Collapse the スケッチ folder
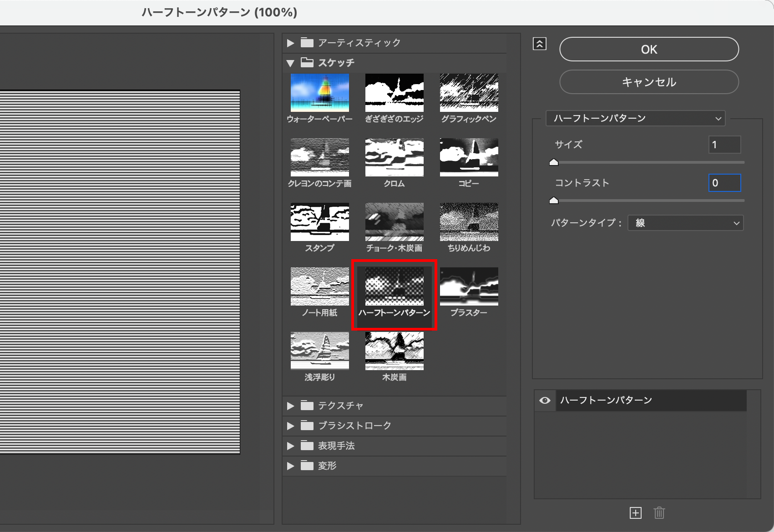The width and height of the screenshot is (774, 532). point(291,63)
